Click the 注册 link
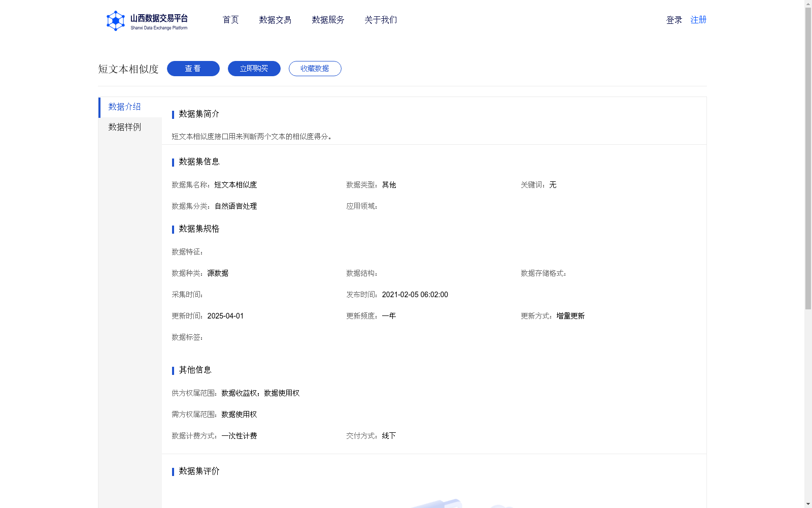812x508 pixels. 698,20
